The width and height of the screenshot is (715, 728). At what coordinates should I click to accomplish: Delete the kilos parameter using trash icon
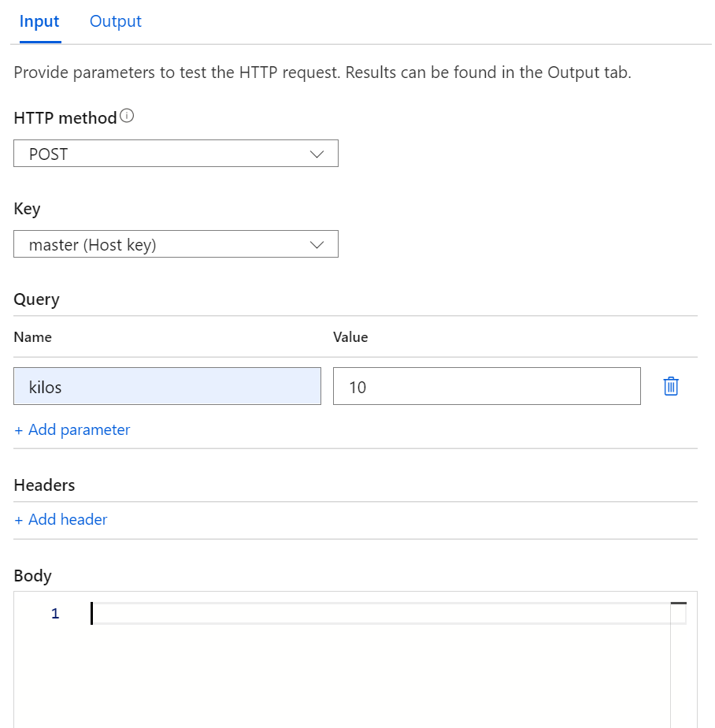click(670, 386)
